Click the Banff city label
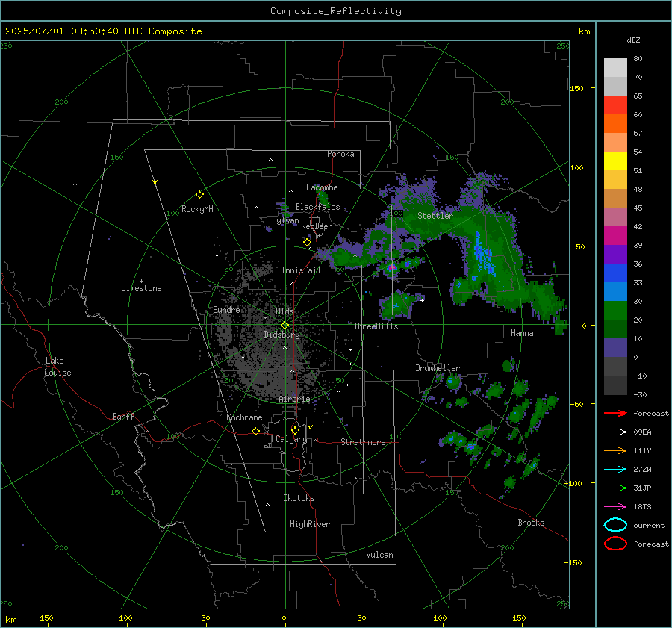Image resolution: width=672 pixels, height=628 pixels. pyautogui.click(x=123, y=416)
